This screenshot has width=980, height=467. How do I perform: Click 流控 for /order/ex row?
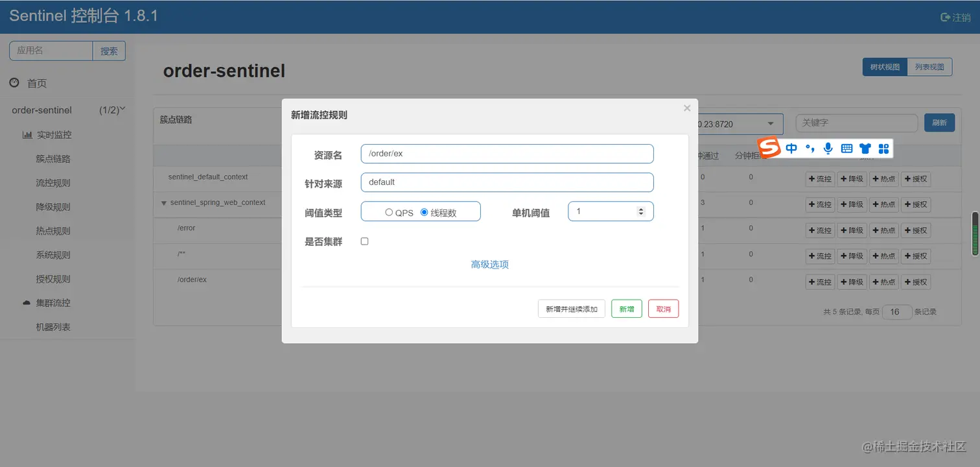(x=820, y=282)
